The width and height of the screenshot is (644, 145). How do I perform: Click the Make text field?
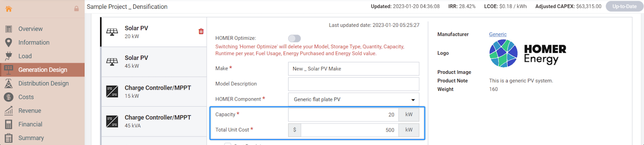353,69
